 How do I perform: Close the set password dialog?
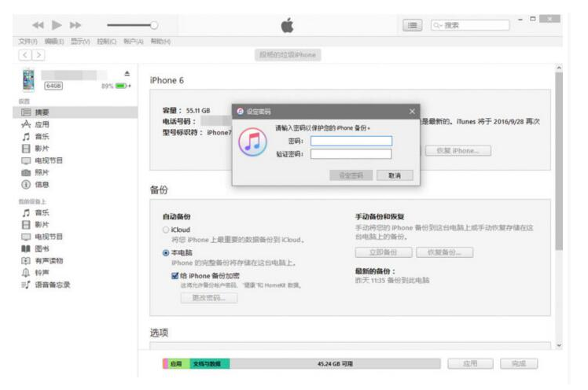point(412,112)
